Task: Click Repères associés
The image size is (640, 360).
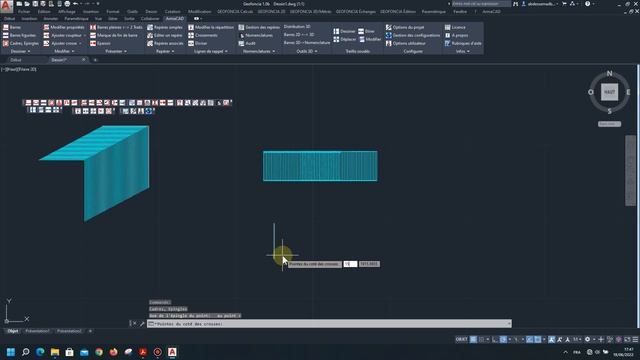Action: (x=165, y=43)
